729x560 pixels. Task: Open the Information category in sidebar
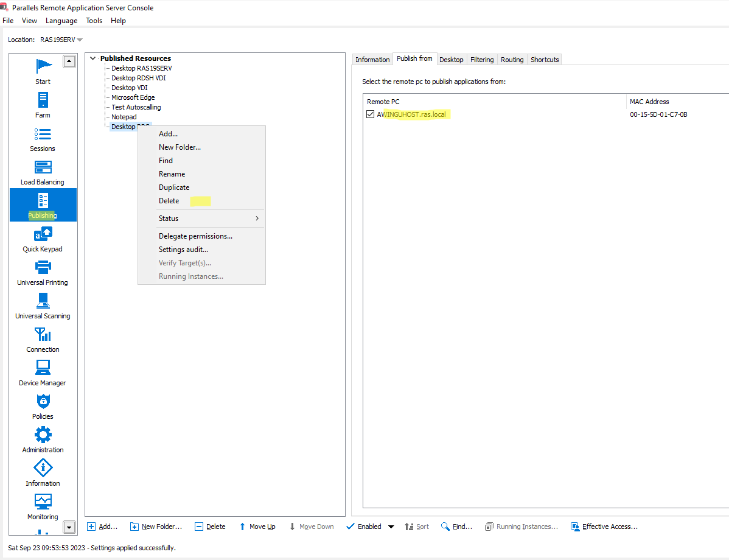point(43,474)
